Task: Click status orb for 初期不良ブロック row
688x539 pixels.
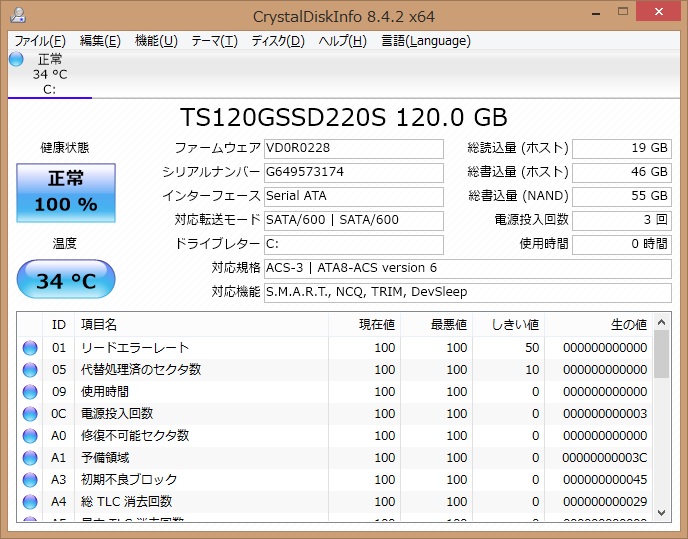Action: pos(30,480)
